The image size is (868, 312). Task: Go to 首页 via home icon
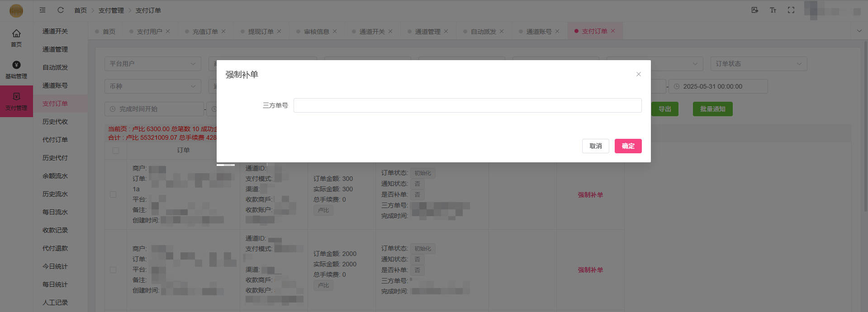16,38
